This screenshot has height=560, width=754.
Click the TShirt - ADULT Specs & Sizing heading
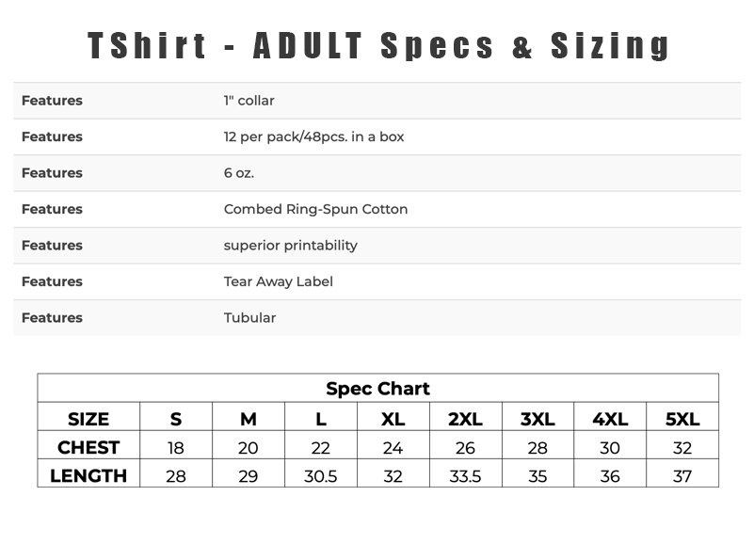point(378,46)
